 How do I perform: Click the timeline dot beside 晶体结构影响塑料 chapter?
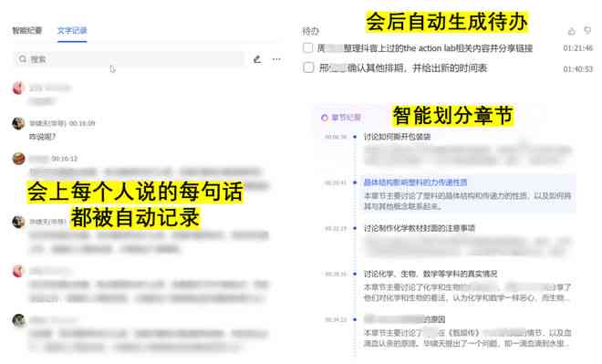click(355, 182)
